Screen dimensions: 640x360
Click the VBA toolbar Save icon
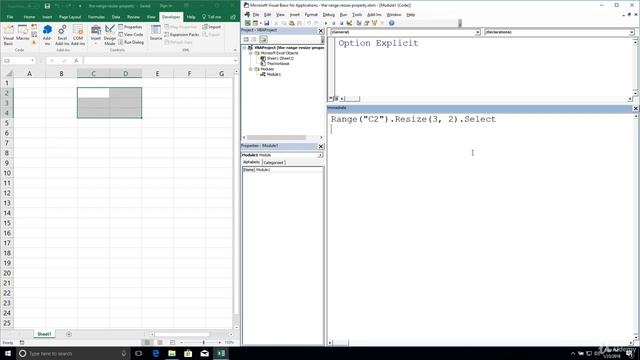click(267, 23)
